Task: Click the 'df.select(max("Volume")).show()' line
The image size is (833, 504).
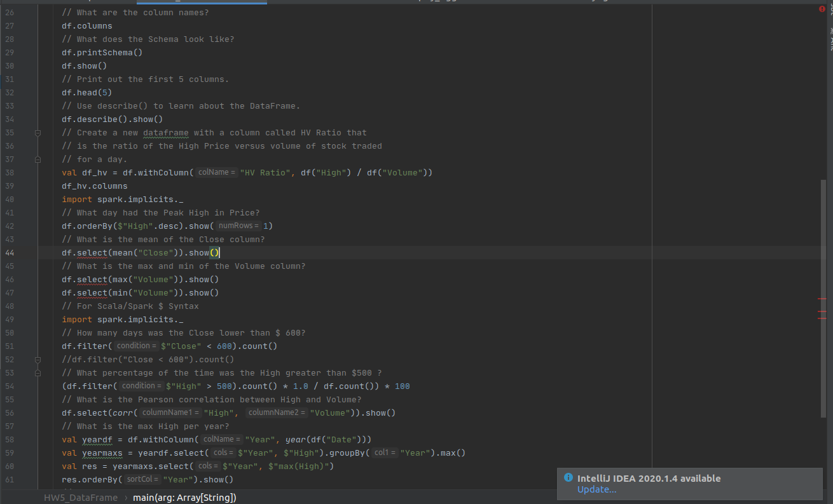Action: (141, 280)
